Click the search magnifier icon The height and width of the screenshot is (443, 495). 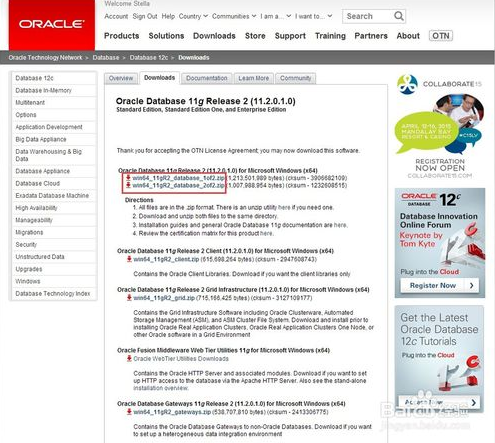[398, 16]
